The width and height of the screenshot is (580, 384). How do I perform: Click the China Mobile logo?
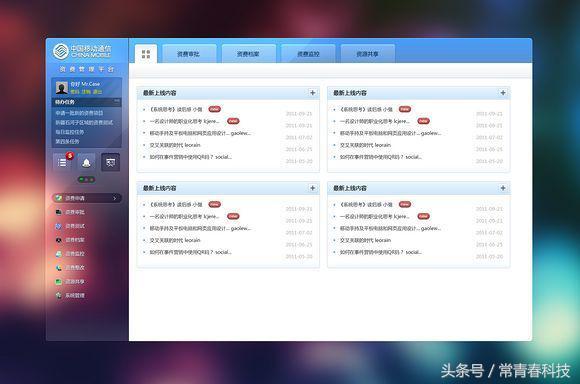[61, 51]
